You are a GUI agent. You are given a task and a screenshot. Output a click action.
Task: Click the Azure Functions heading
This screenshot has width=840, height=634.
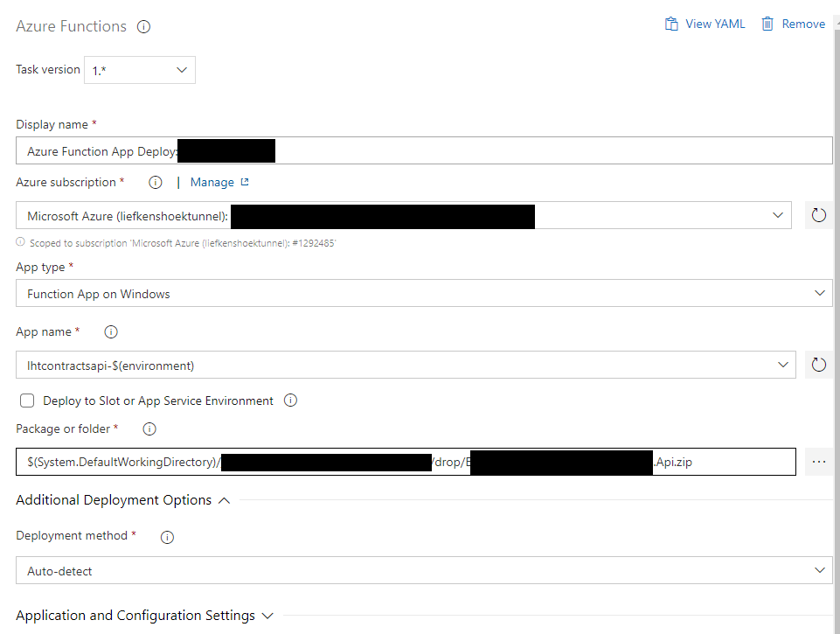(72, 26)
